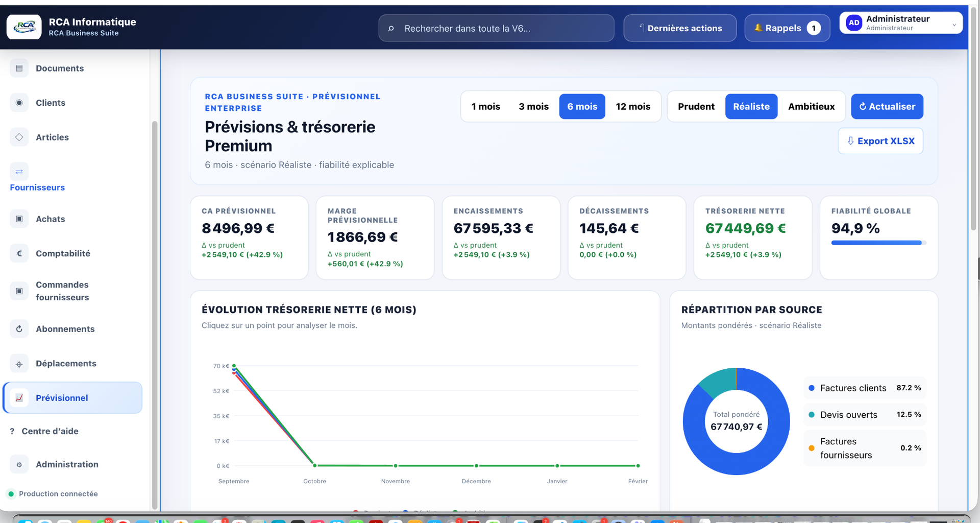The image size is (980, 523).
Task: Click the Encaissements value 67 595,33 €
Action: coord(494,228)
